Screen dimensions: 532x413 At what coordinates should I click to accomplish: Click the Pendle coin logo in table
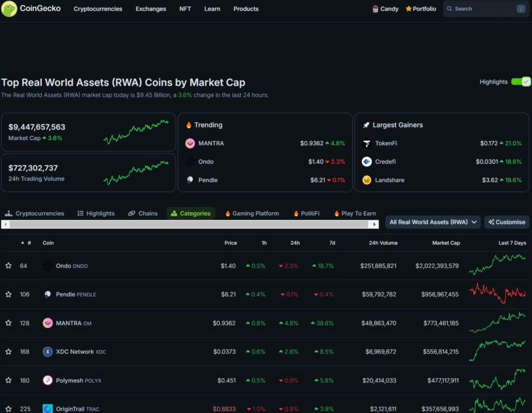tap(47, 294)
